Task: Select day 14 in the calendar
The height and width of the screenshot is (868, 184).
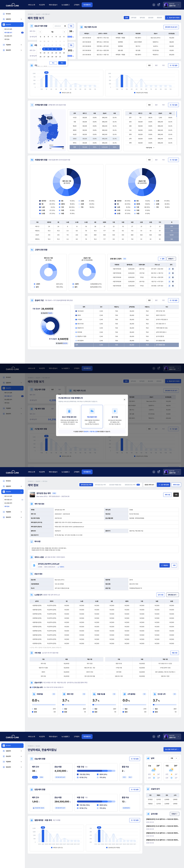Action: [x=48, y=49]
